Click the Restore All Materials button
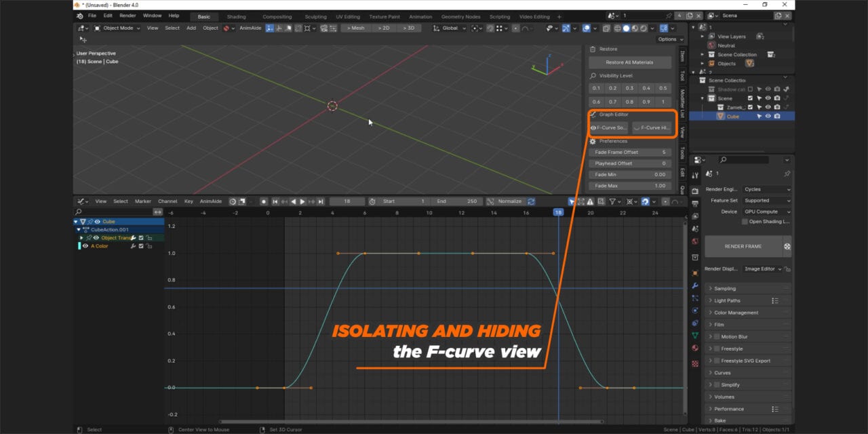Screen dimensions: 868x434 click(x=629, y=62)
